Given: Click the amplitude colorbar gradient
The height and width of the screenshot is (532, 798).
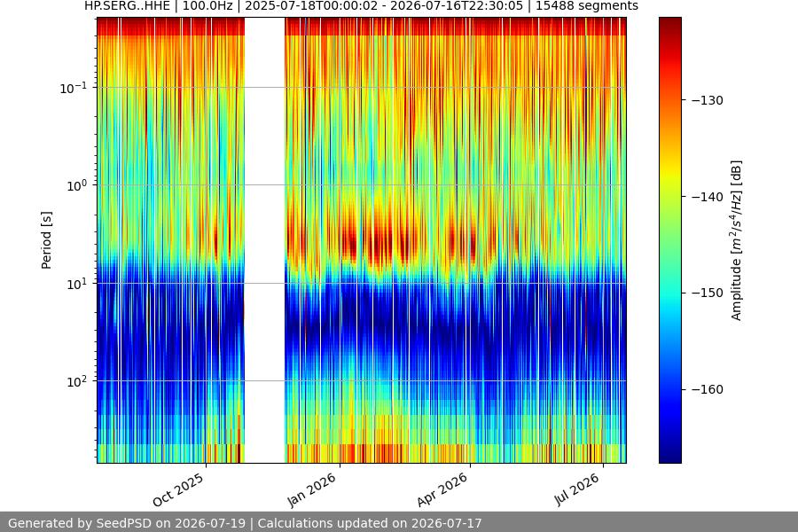Looking at the screenshot, I should click(x=669, y=240).
